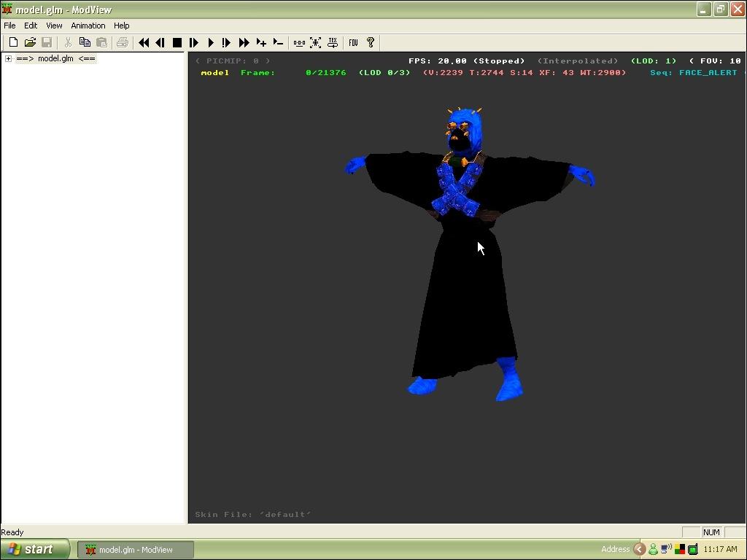Image resolution: width=747 pixels, height=560 pixels.
Task: Toggle the bone display icon
Action: [299, 43]
